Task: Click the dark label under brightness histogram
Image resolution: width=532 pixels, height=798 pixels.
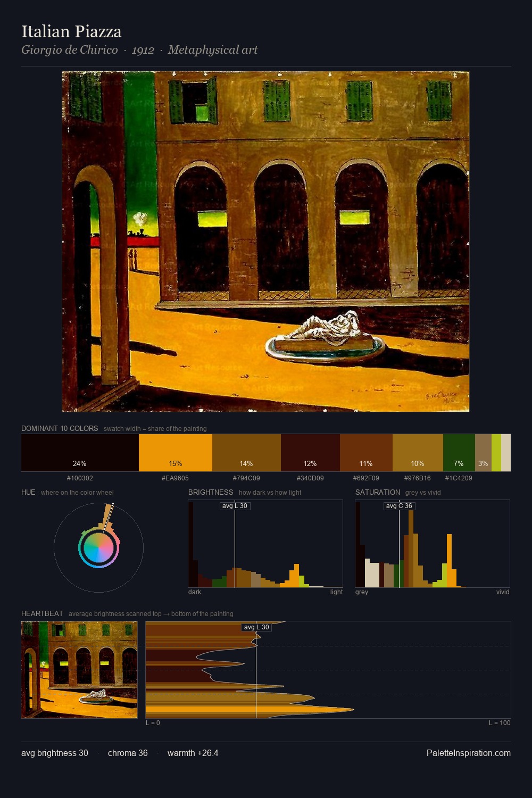Action: (195, 592)
